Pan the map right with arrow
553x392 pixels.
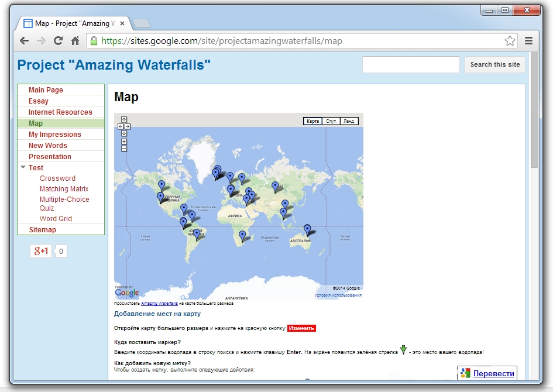click(x=128, y=126)
